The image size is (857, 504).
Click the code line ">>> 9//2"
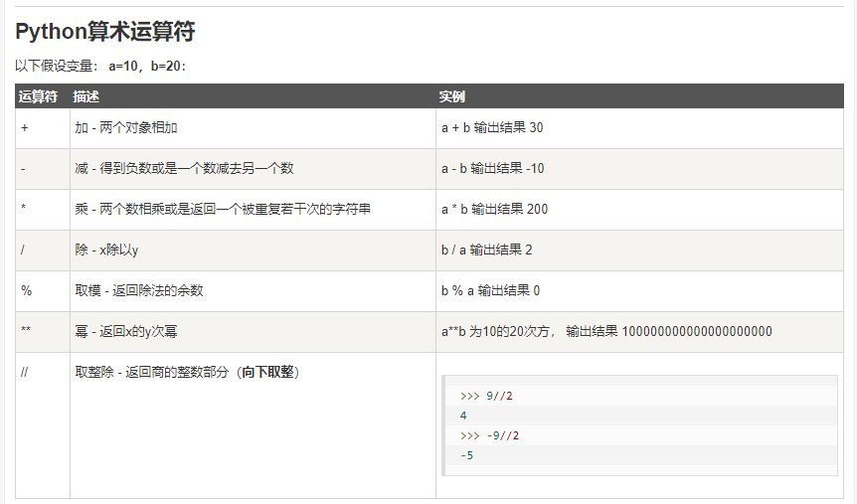coord(486,396)
